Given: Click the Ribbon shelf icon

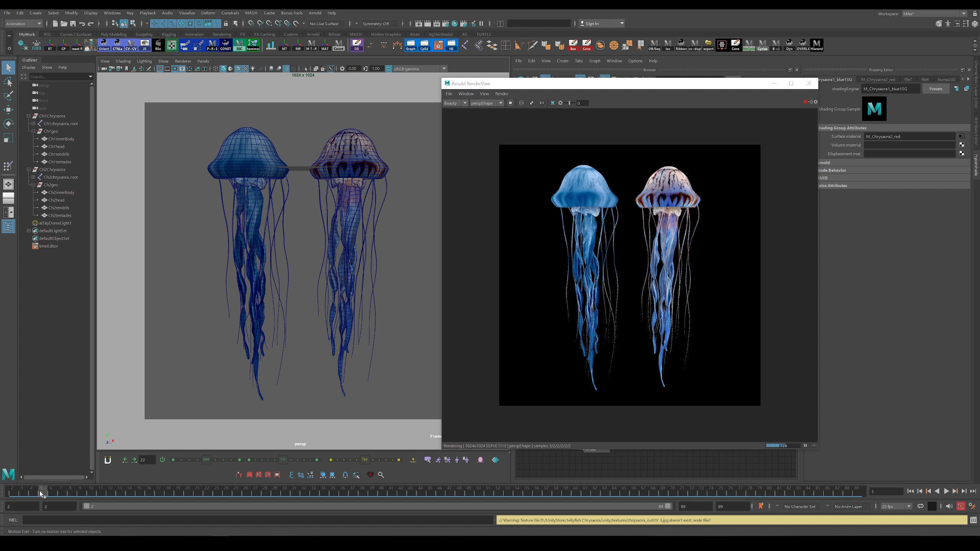Looking at the screenshot, I should click(681, 45).
